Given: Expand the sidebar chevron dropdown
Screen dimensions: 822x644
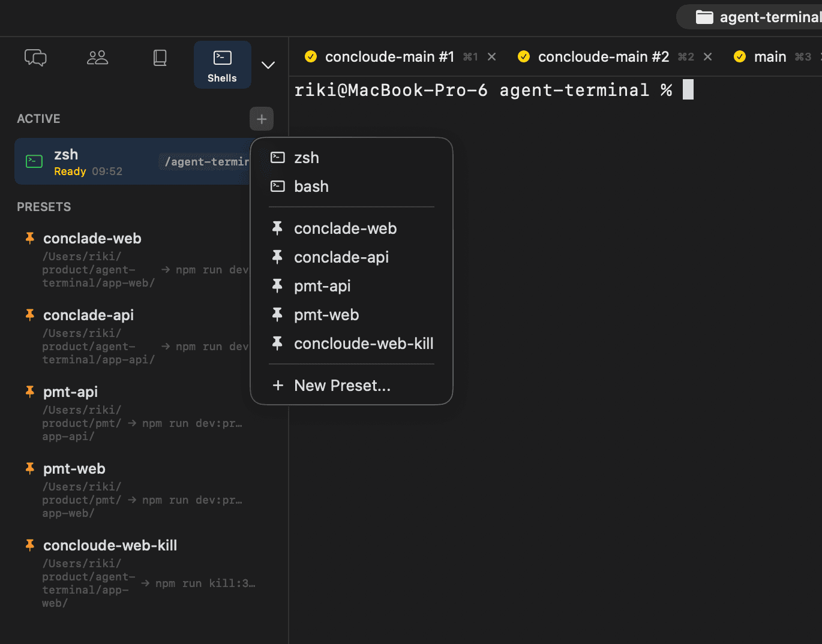Looking at the screenshot, I should pos(268,65).
